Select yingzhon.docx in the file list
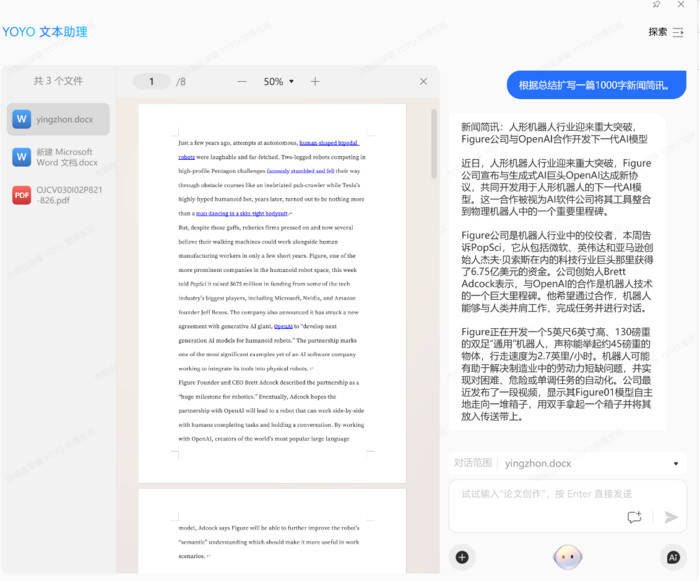The image size is (700, 581). click(58, 119)
